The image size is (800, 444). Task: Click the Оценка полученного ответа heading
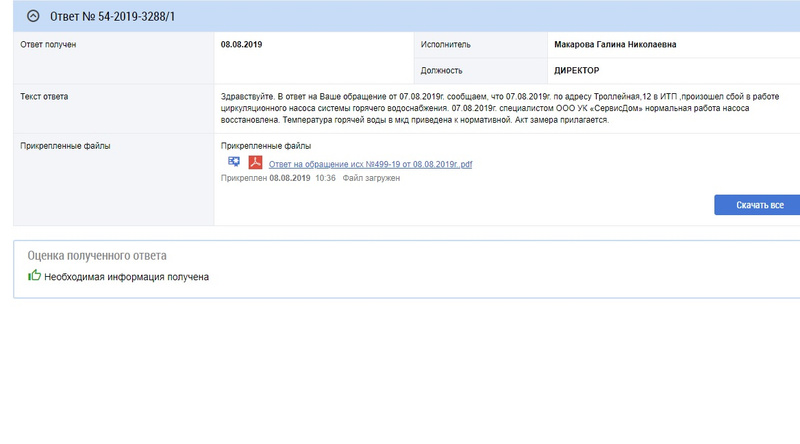tap(97, 255)
